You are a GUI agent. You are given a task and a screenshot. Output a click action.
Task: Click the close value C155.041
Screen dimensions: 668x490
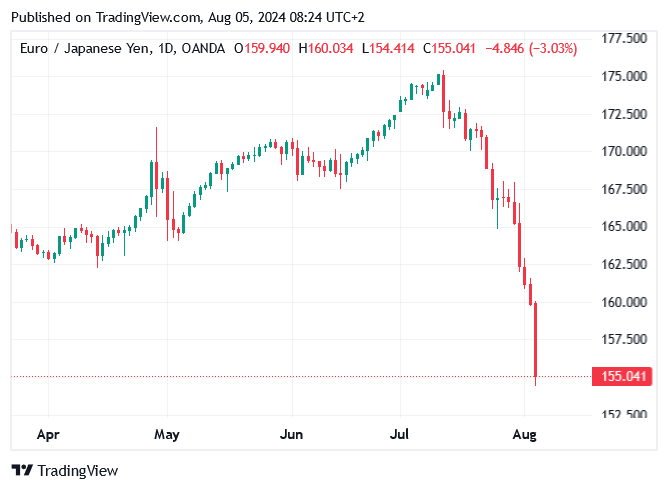452,48
